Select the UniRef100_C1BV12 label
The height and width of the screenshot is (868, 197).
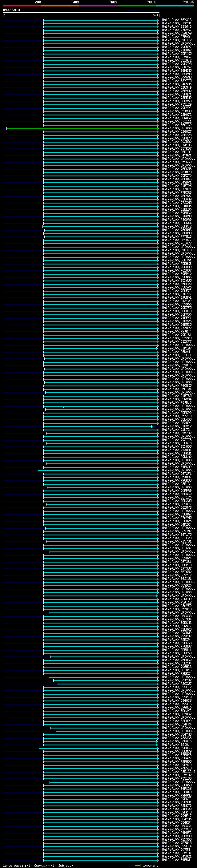click(x=177, y=426)
